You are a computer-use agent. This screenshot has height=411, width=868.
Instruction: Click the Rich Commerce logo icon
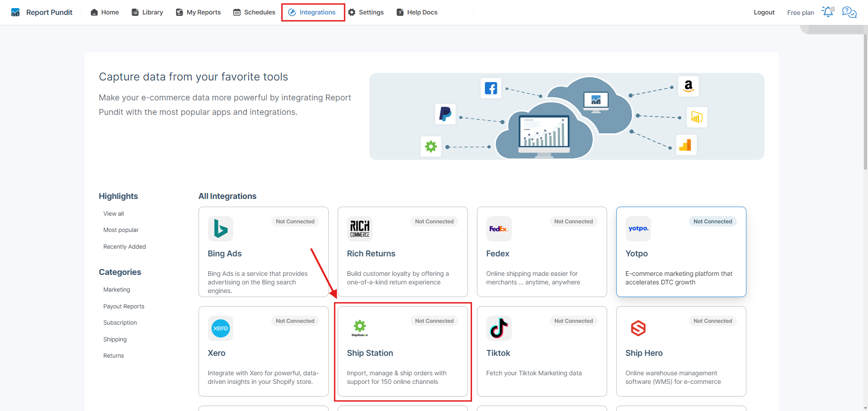pyautogui.click(x=359, y=228)
